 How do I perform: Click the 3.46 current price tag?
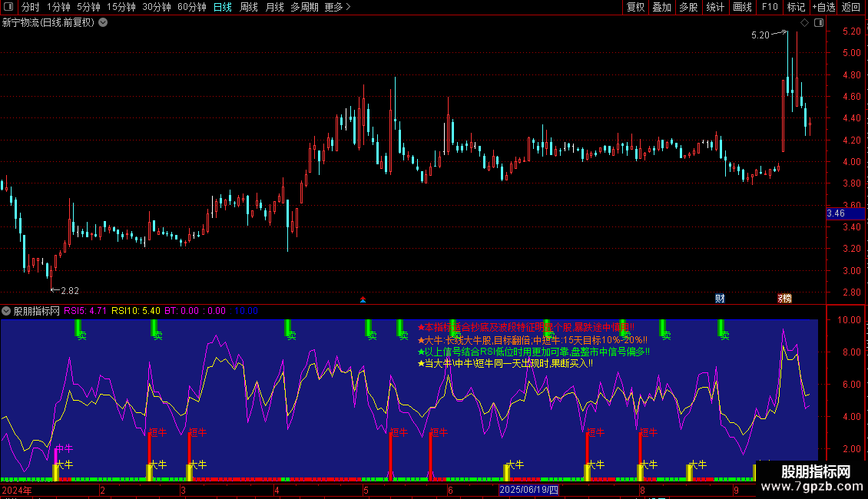coord(845,213)
